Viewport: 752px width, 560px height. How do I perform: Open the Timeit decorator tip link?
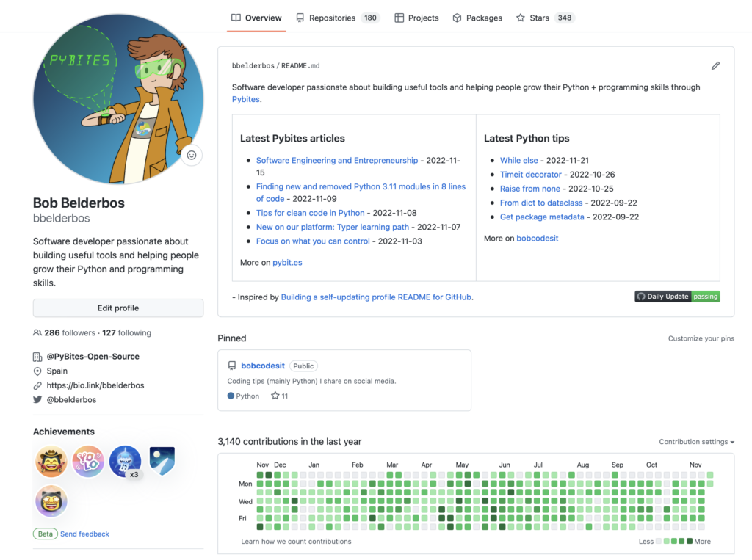(530, 175)
